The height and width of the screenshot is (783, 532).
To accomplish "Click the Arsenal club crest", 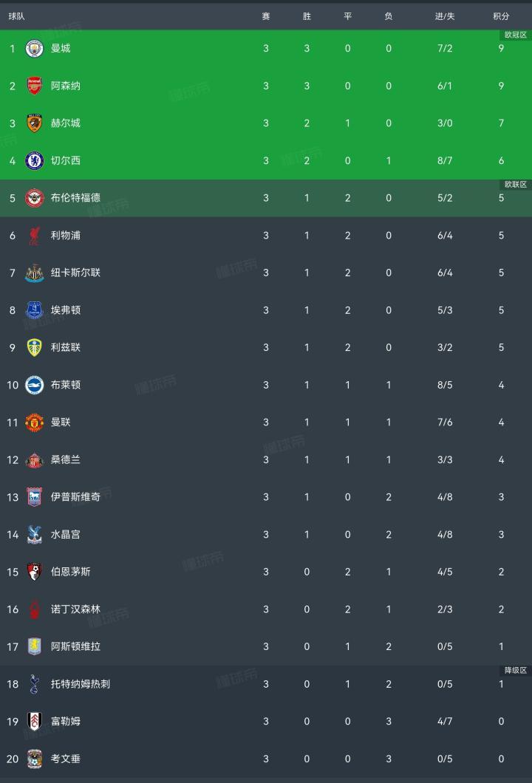I will pos(34,86).
